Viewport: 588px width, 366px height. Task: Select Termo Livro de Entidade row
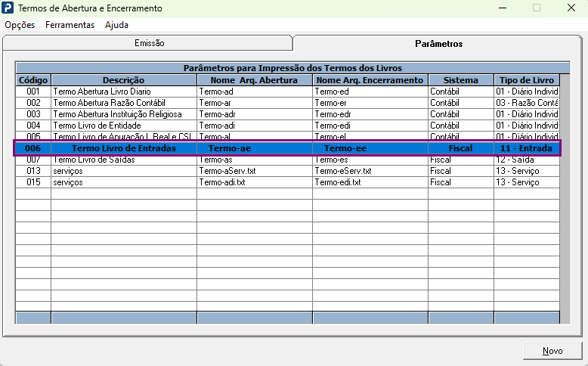124,126
